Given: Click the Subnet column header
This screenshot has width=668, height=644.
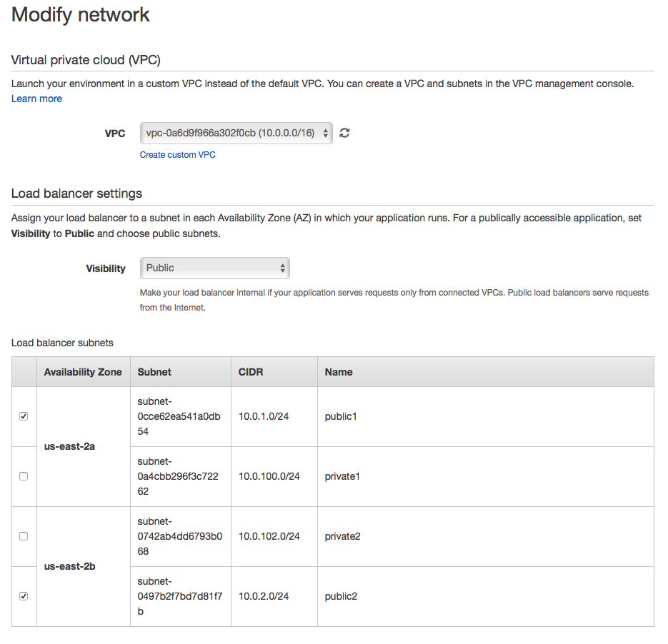Looking at the screenshot, I should point(154,372).
